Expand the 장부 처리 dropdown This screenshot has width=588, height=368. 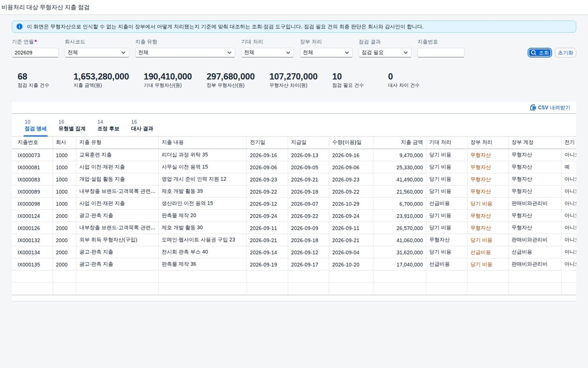click(326, 53)
